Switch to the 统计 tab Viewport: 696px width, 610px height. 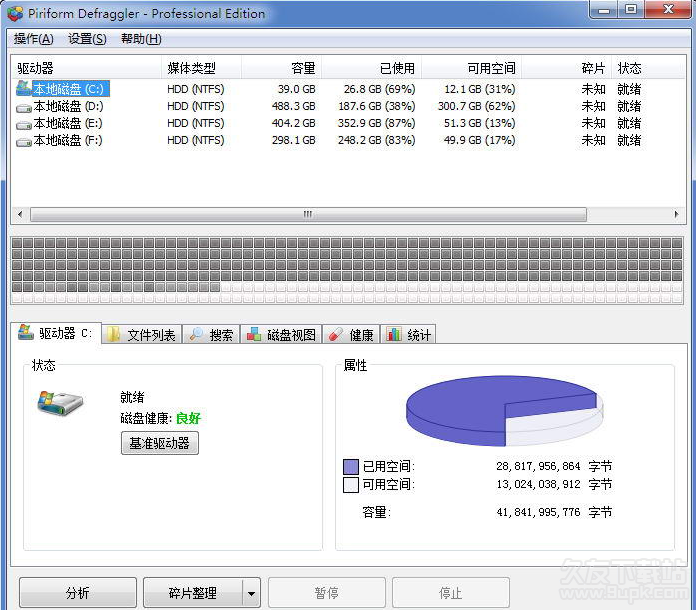click(x=408, y=334)
